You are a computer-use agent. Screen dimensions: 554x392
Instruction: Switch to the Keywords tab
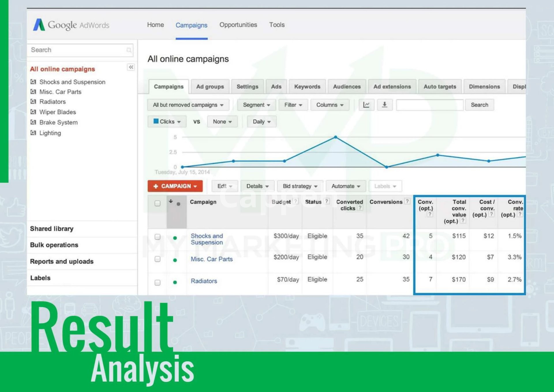pos(307,87)
